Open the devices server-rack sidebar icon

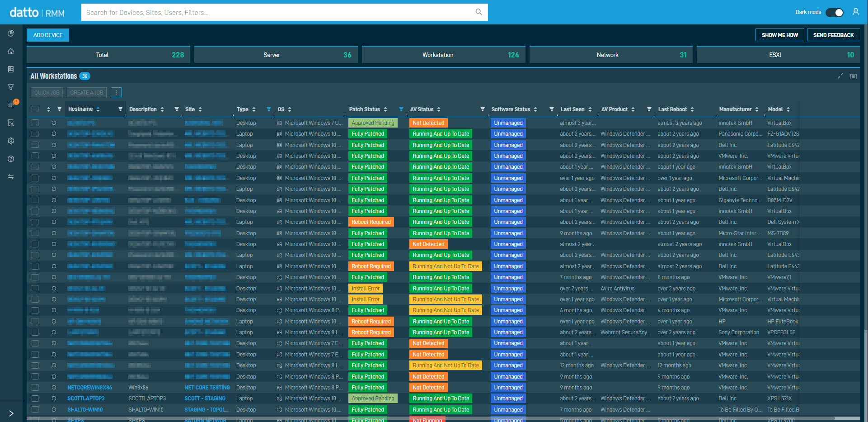tap(11, 69)
